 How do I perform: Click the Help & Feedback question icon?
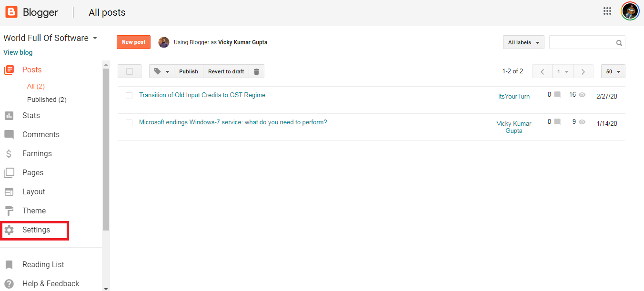click(9, 284)
